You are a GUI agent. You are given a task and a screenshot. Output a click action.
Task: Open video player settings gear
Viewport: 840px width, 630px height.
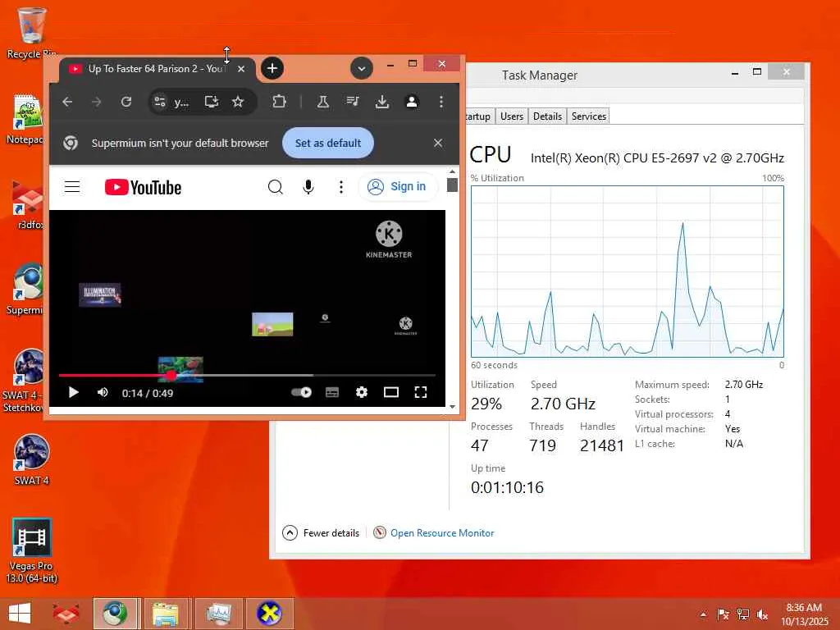pyautogui.click(x=362, y=393)
